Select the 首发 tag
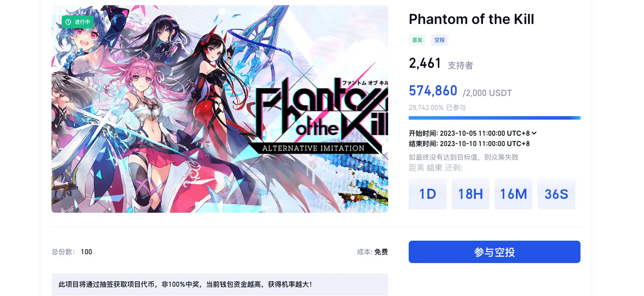The height and width of the screenshot is (296, 644). pos(417,40)
